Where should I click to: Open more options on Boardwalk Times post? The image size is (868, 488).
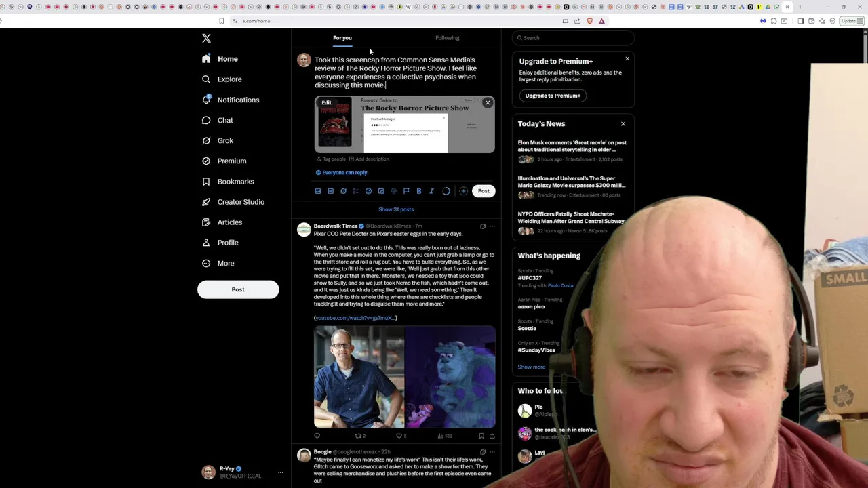(x=492, y=226)
